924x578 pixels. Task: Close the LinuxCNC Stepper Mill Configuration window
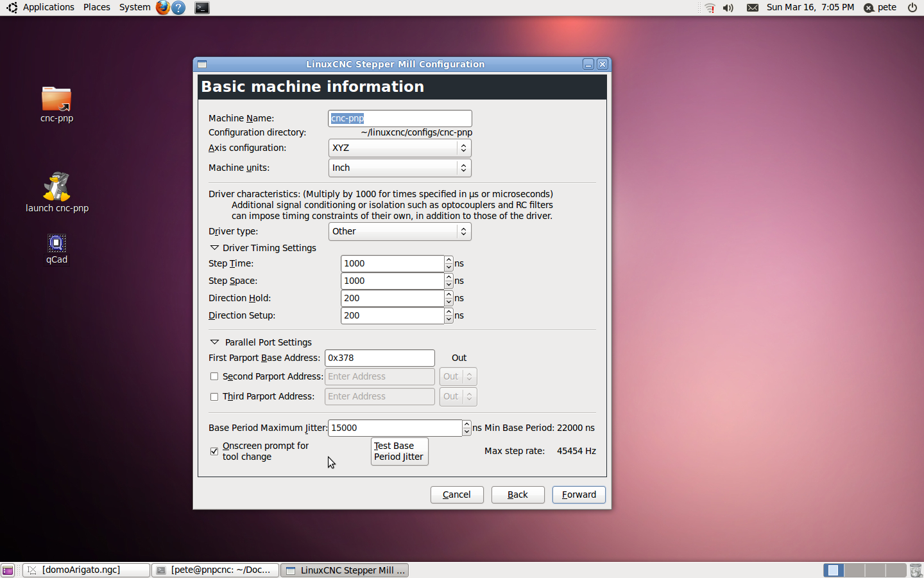(x=603, y=64)
